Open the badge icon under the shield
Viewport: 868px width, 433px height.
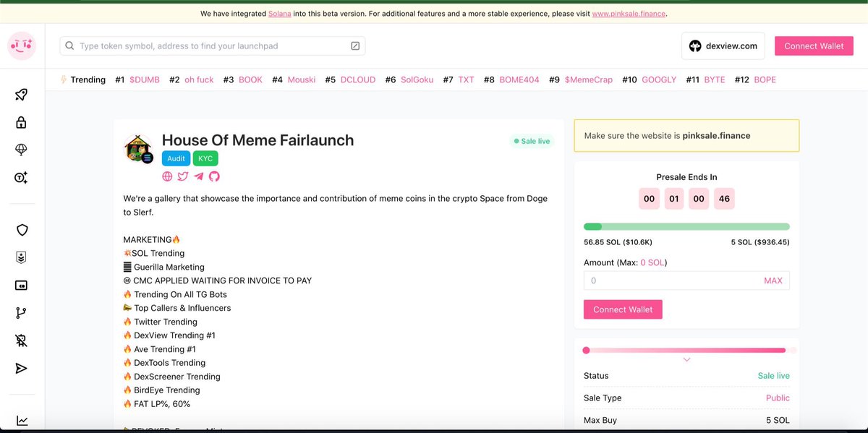click(x=22, y=257)
